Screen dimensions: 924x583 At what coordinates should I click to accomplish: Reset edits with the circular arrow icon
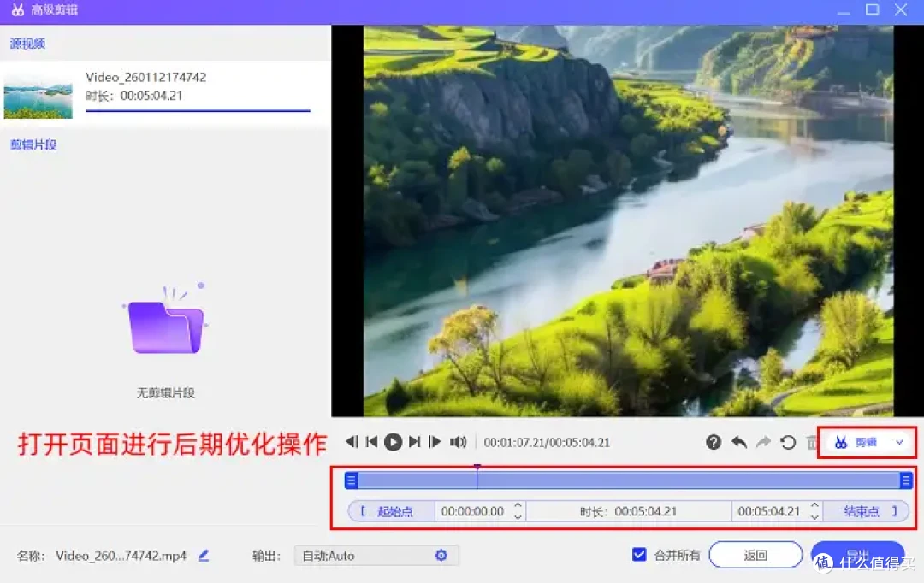pos(788,442)
